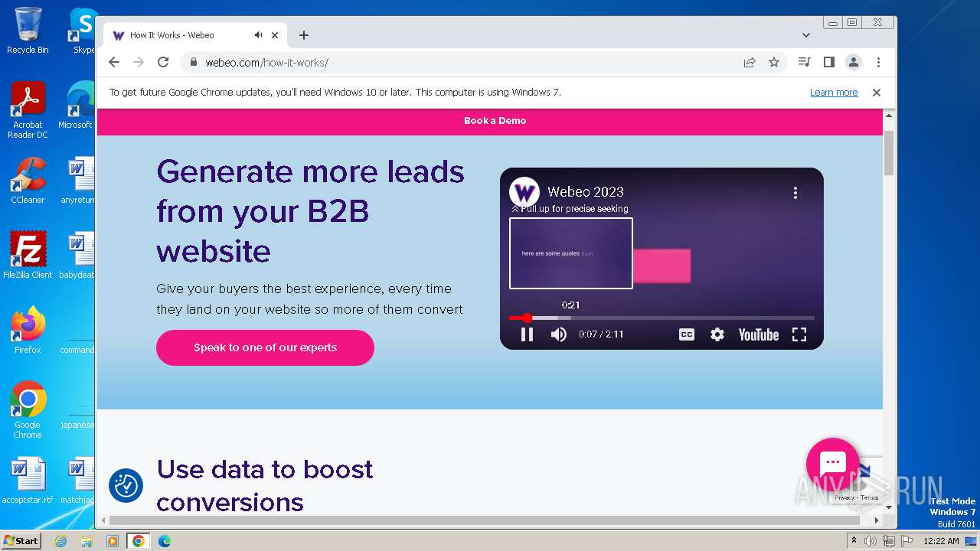The image size is (980, 551).
Task: Mute tab via audio speaker icon
Action: [x=259, y=35]
